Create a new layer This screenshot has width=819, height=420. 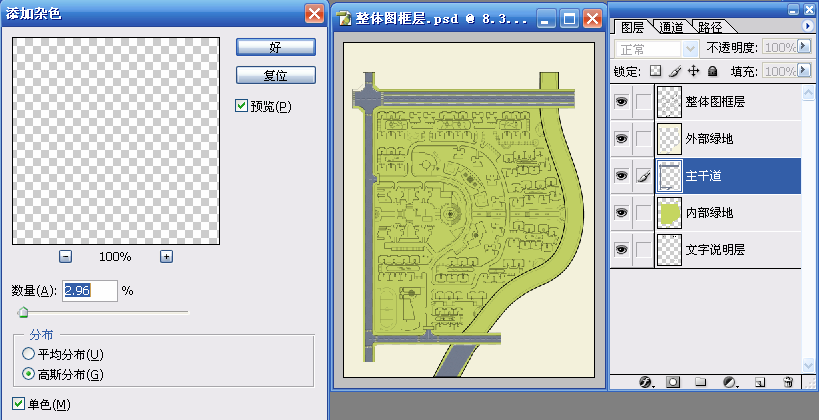[x=759, y=381]
